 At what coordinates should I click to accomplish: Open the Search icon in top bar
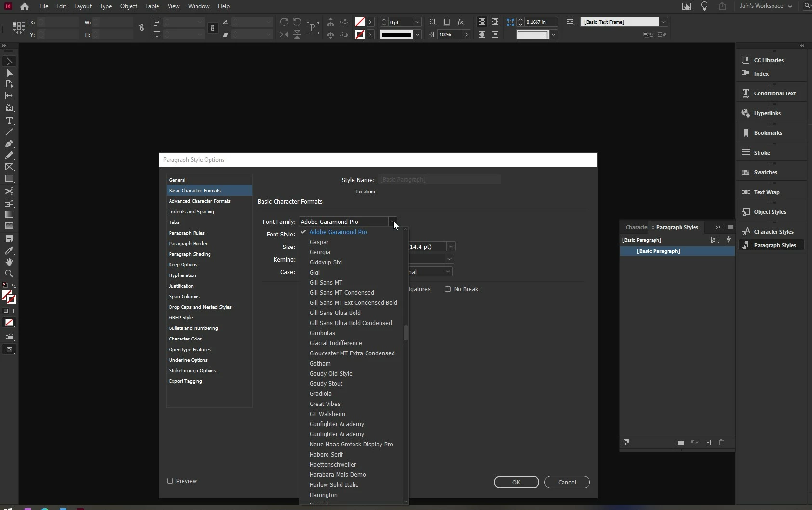807,6
